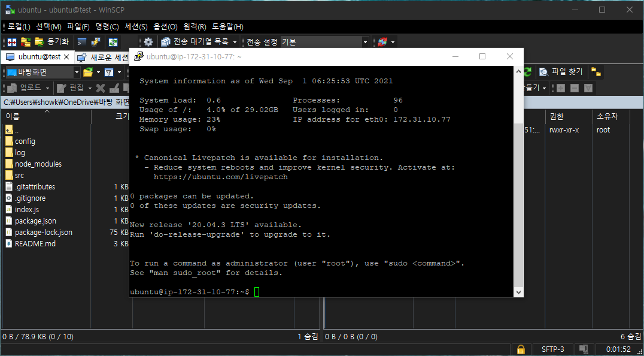Open the 선택(M) menu
This screenshot has width=644, height=356.
coord(48,27)
